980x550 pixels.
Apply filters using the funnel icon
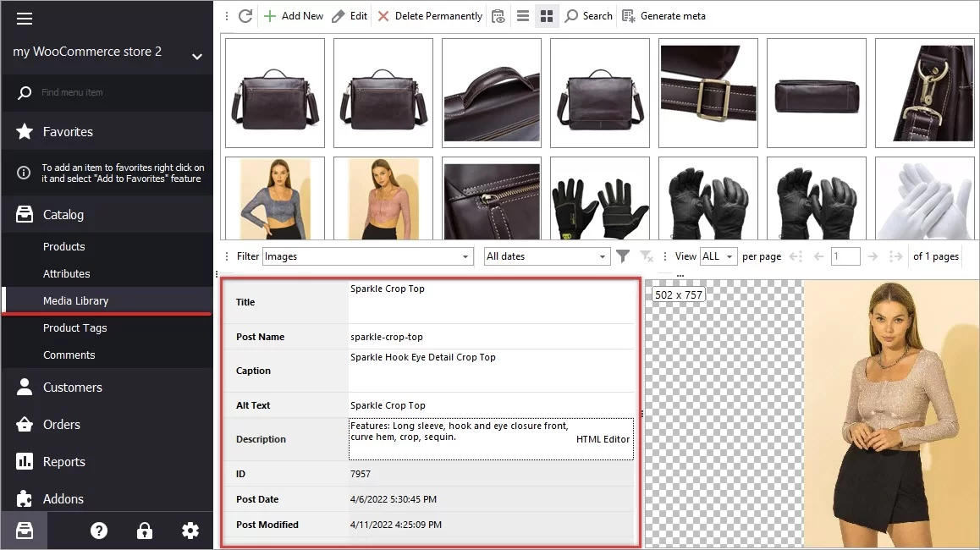(x=625, y=256)
